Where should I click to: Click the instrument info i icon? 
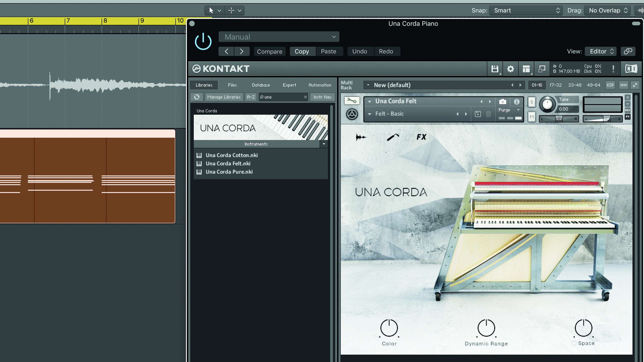517,102
